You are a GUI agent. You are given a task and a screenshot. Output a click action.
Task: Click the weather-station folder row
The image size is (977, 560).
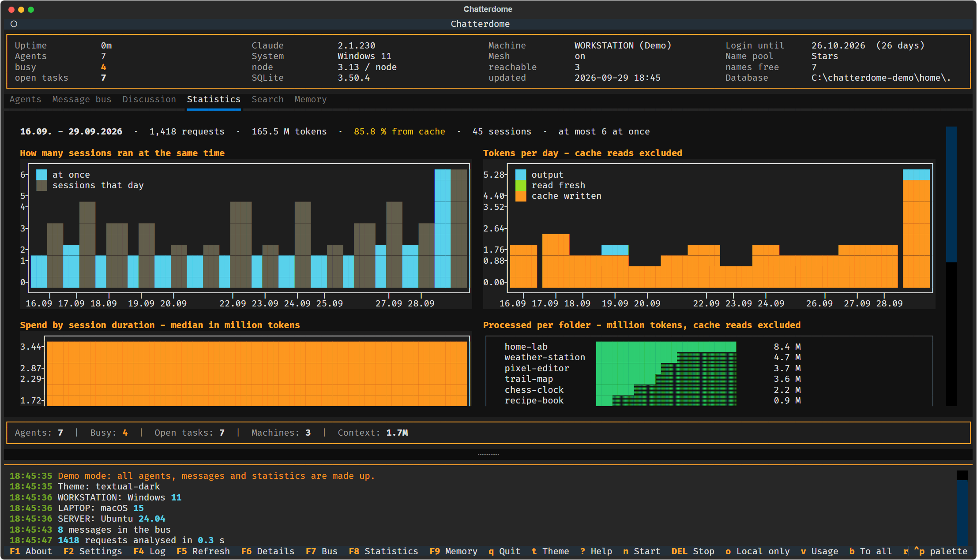652,358
